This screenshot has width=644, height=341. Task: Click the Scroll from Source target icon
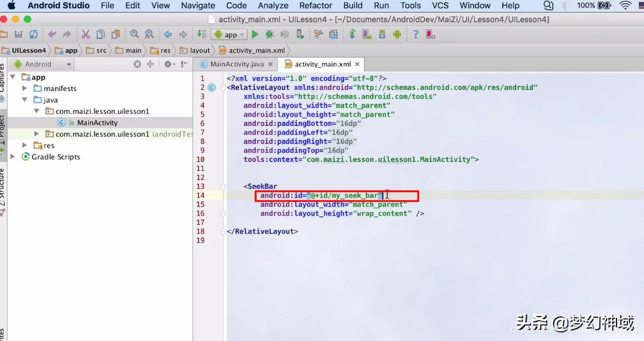coord(138,64)
